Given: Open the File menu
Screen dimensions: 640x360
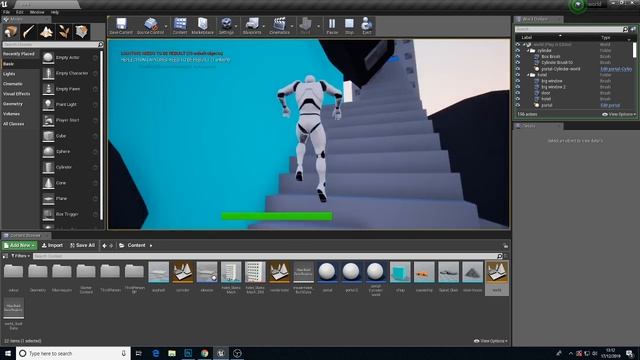Looking at the screenshot, I should pyautogui.click(x=7, y=12).
